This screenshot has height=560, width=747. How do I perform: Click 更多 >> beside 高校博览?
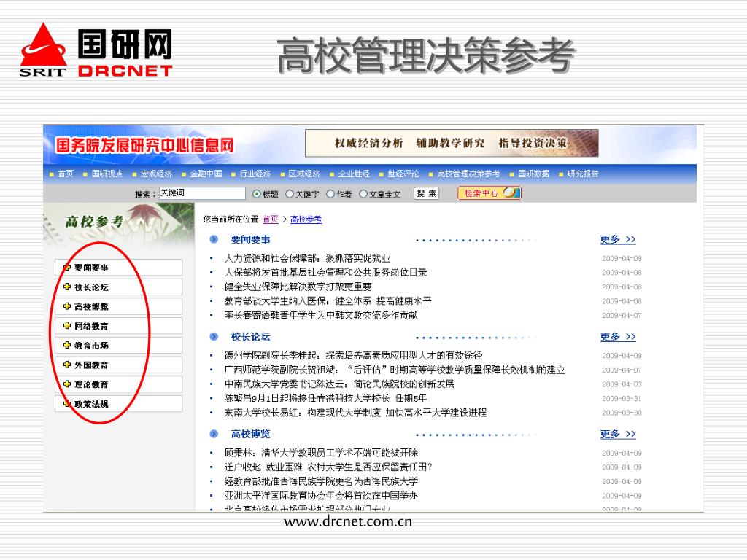click(618, 434)
